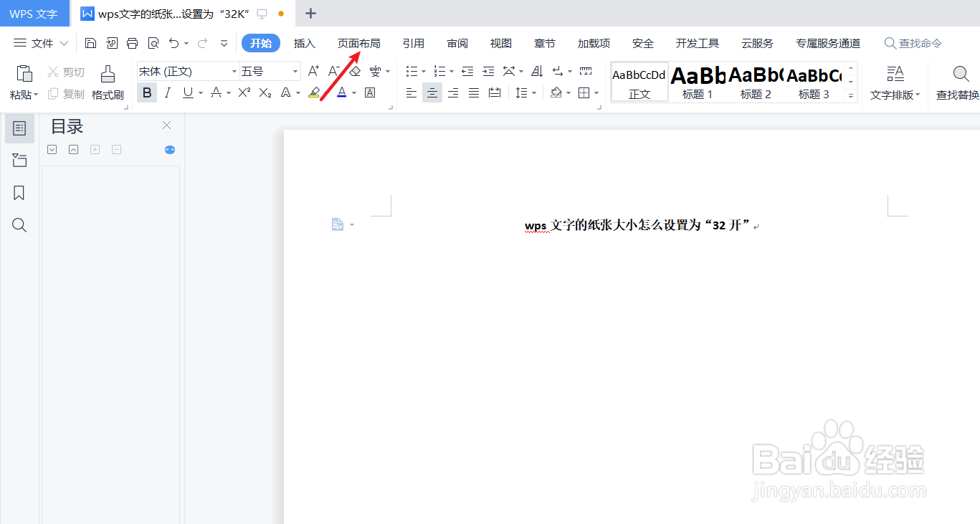Click the Sort (A-Z) icon
The width and height of the screenshot is (980, 524).
[537, 71]
